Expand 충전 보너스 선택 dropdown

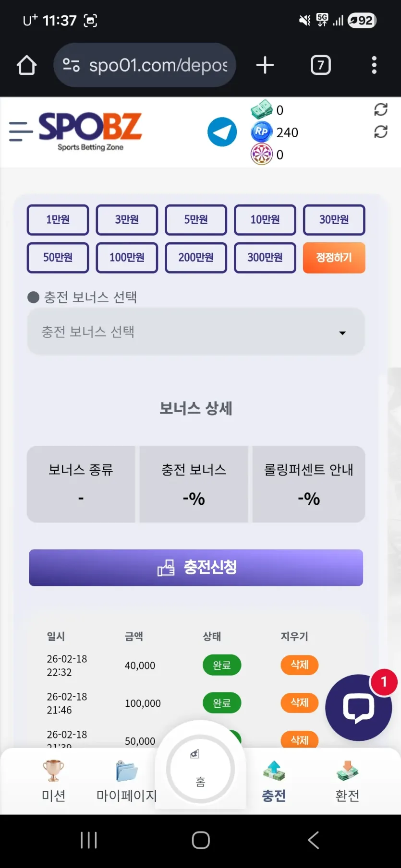(196, 332)
